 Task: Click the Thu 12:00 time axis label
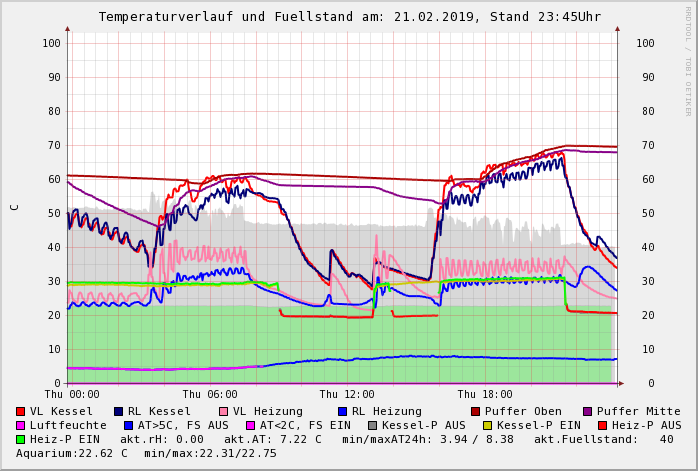[x=347, y=395]
